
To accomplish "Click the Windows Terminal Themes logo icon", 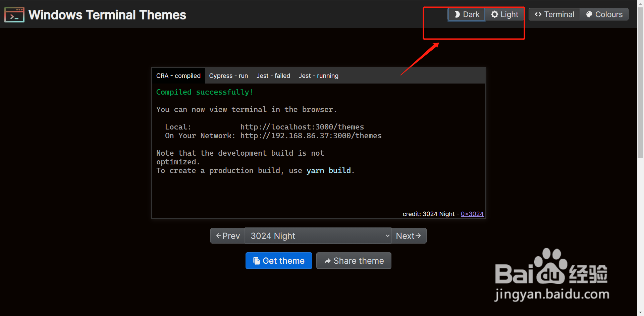I will click(x=14, y=14).
